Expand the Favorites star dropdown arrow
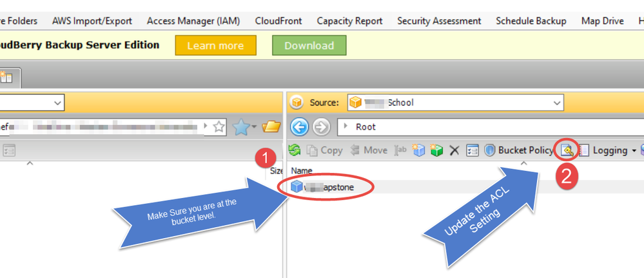 [x=254, y=127]
